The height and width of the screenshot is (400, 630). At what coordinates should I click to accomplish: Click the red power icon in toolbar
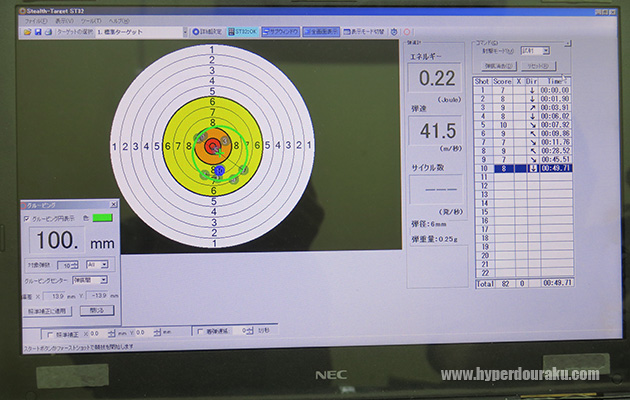point(406,32)
